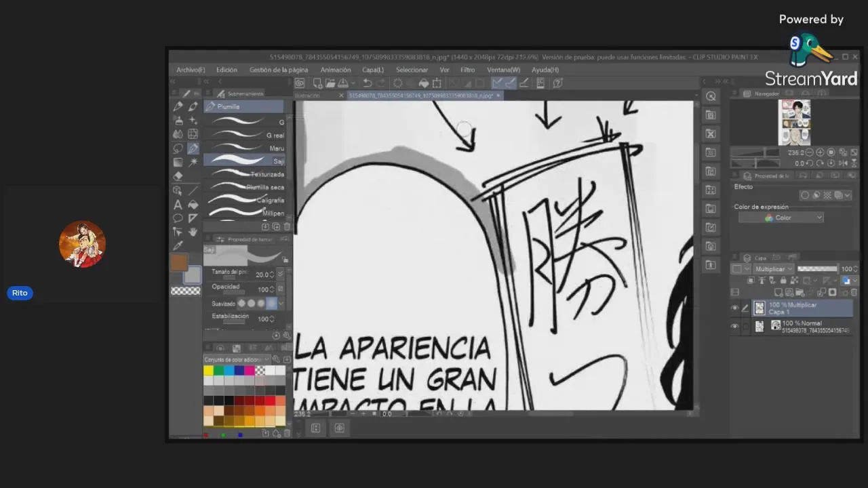Toggle Lock layer icon in Capa panel
Image resolution: width=868 pixels, height=488 pixels.
pos(784,280)
